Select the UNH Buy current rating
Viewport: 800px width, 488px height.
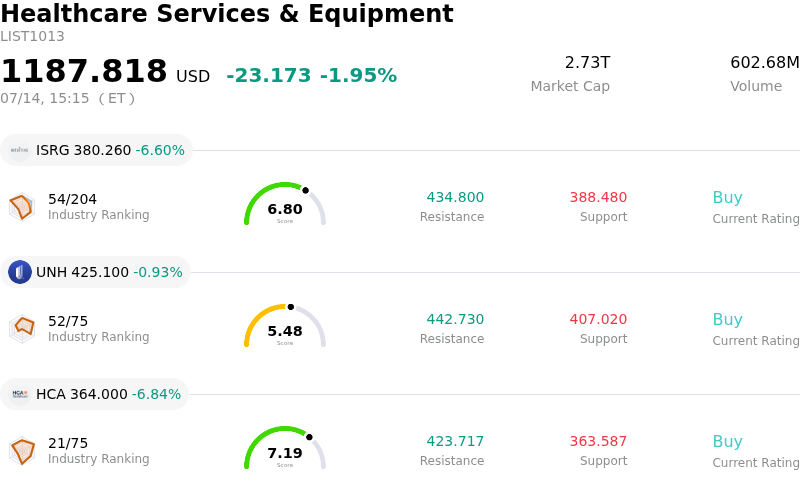tap(728, 319)
